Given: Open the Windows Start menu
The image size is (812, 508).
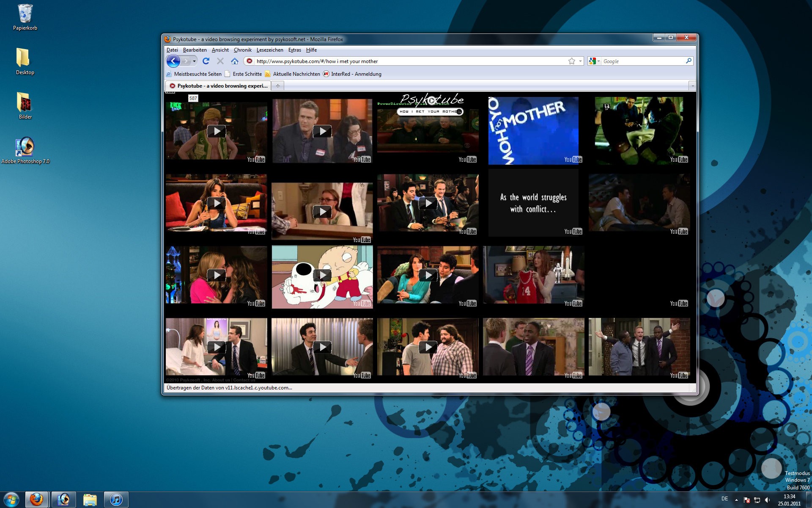Looking at the screenshot, I should (x=11, y=500).
